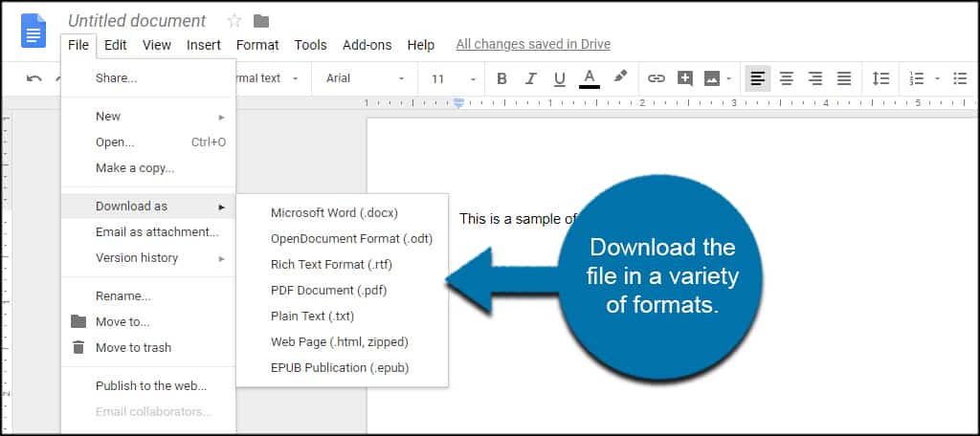Screen dimensions: 980x436
Task: Expand numbered list style dropdown arrow
Action: click(x=937, y=78)
